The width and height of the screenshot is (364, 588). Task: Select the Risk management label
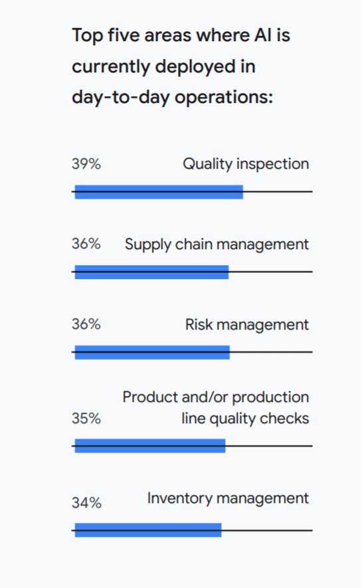pos(247,325)
